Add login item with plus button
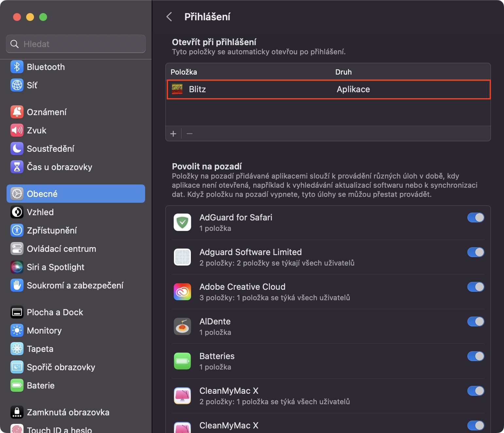Screen dimensions: 504x433 tap(173, 134)
